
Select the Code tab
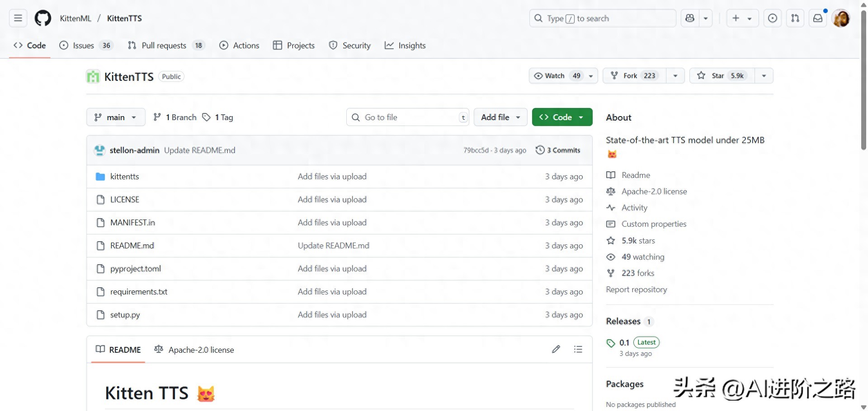pyautogui.click(x=30, y=45)
